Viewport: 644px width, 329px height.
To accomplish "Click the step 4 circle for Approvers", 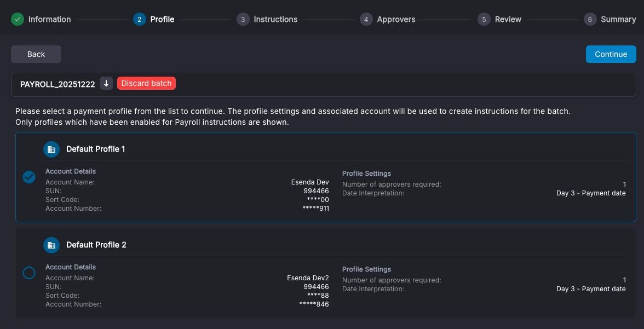I will pyautogui.click(x=366, y=19).
